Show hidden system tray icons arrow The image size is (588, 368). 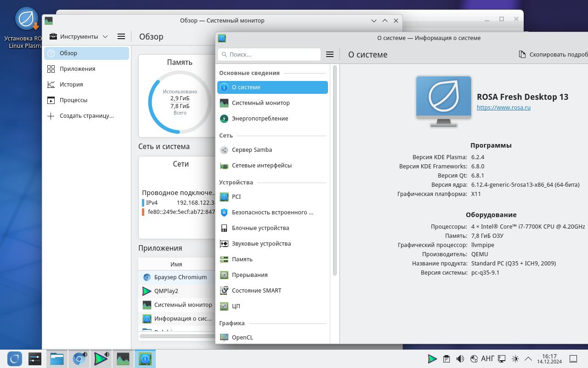(x=528, y=359)
